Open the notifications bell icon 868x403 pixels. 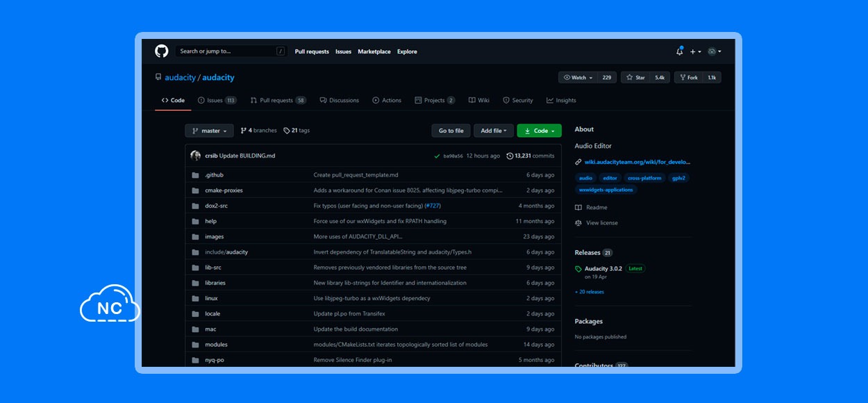(x=679, y=51)
